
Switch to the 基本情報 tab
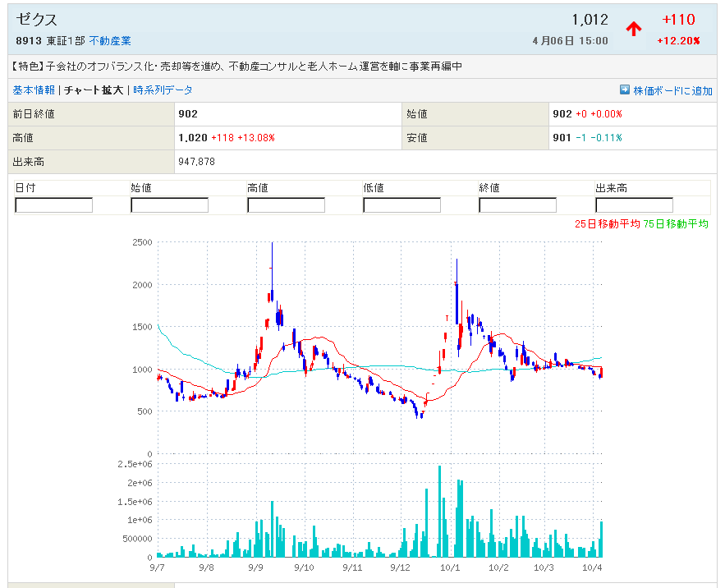[34, 90]
